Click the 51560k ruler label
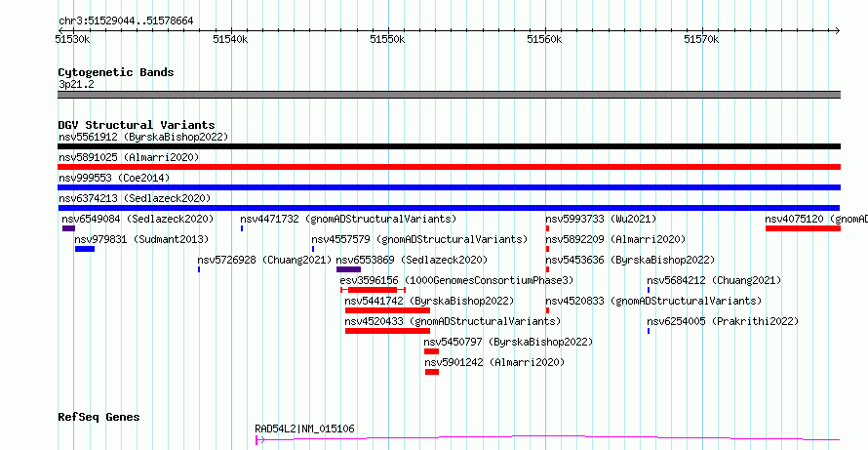 coord(545,39)
